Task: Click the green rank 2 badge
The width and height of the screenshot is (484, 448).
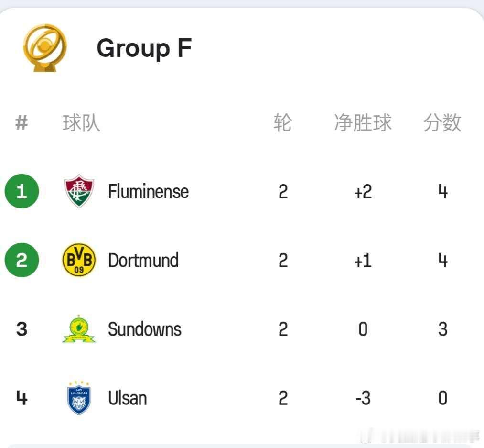Action: point(22,260)
